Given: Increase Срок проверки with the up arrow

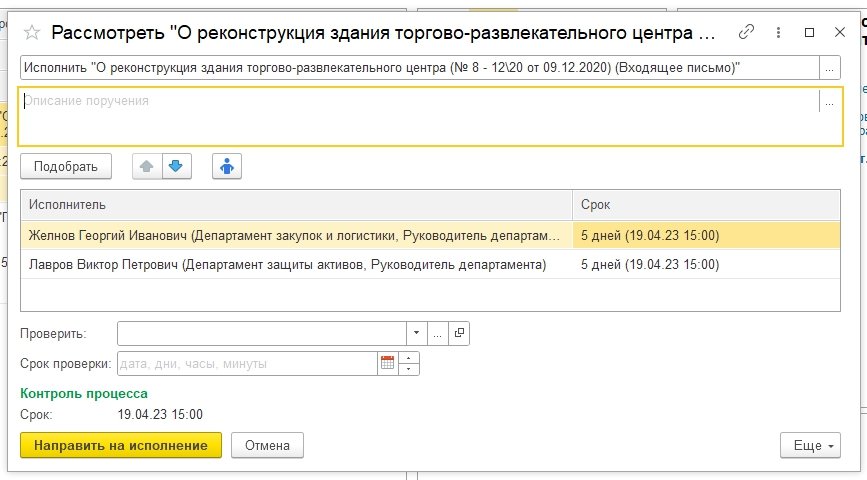Looking at the screenshot, I should (409, 358).
